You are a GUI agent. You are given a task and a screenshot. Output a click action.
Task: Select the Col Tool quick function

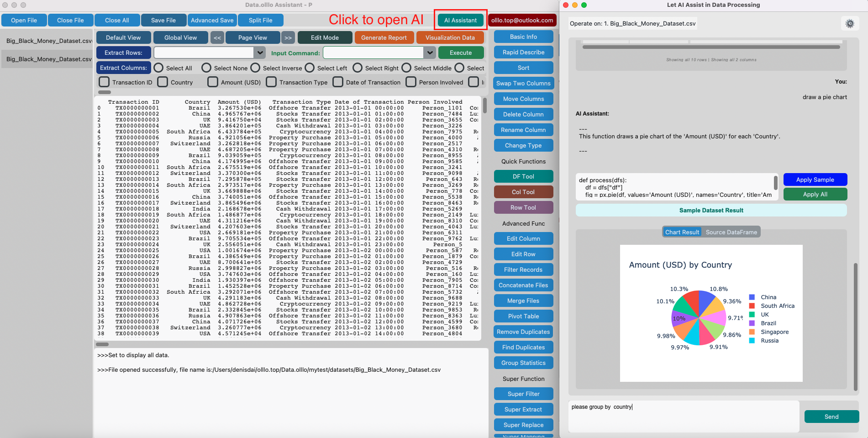click(x=523, y=192)
